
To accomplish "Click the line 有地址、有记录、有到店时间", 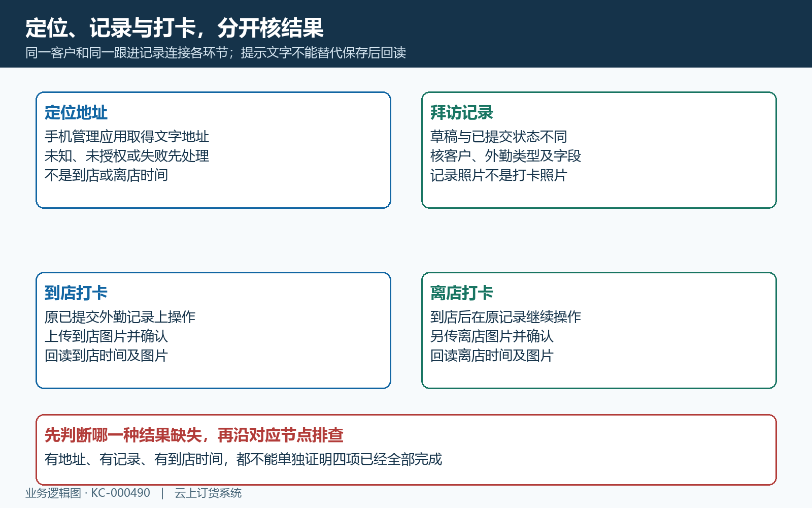I will click(133, 459).
